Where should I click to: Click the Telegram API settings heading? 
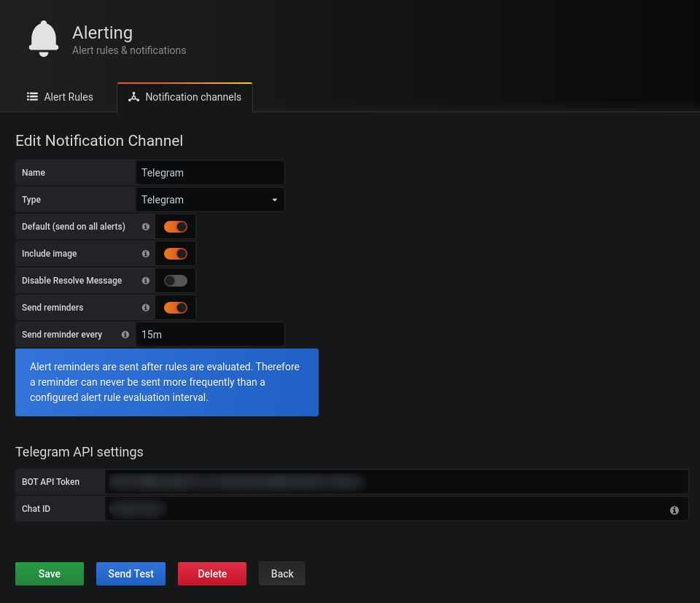(x=79, y=451)
